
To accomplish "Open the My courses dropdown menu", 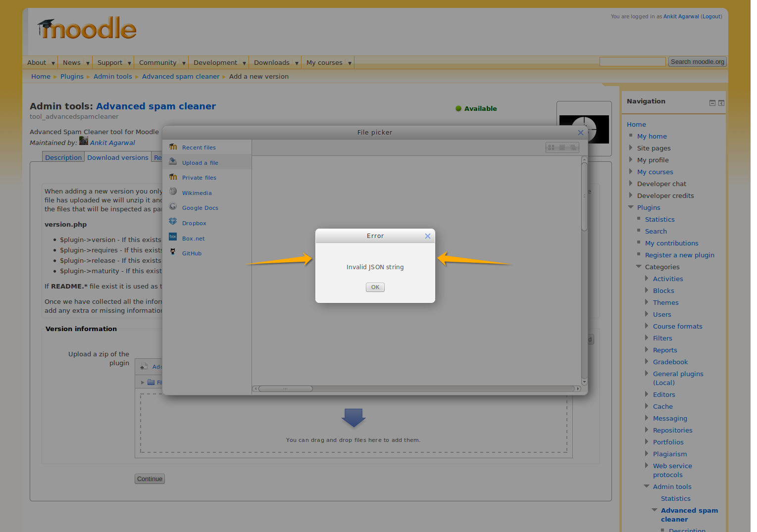I will click(x=328, y=62).
